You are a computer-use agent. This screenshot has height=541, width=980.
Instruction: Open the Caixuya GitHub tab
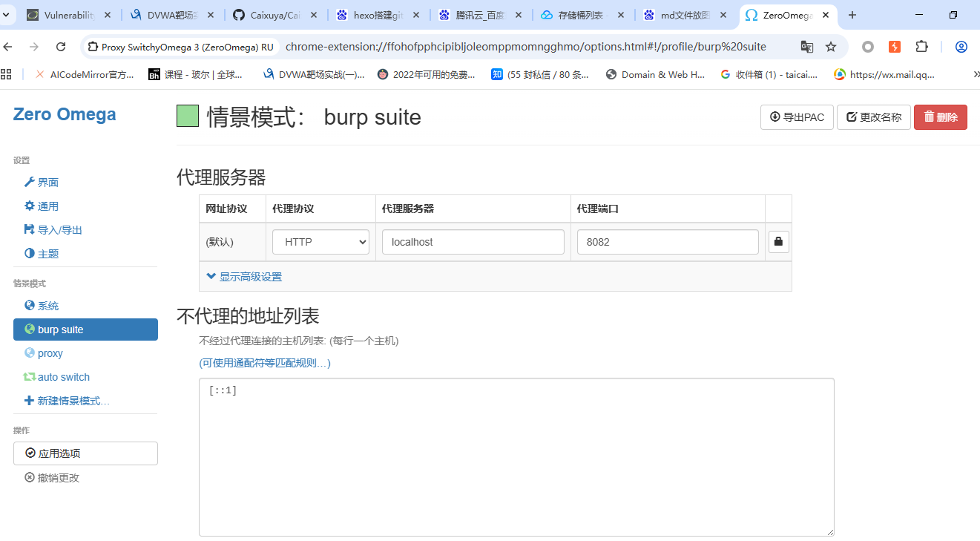click(x=274, y=15)
